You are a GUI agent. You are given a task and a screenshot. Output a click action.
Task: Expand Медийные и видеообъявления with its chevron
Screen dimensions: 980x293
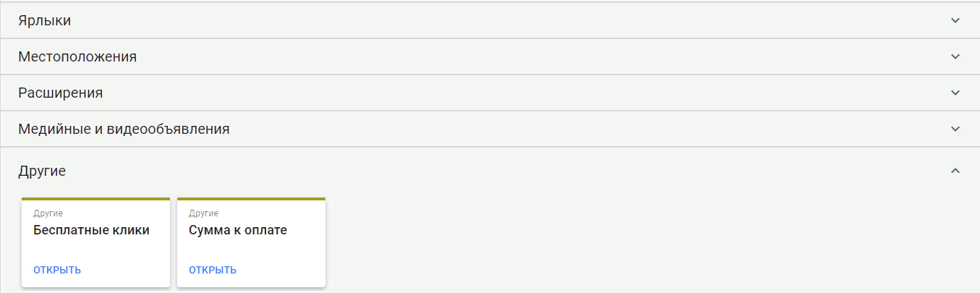(955, 129)
